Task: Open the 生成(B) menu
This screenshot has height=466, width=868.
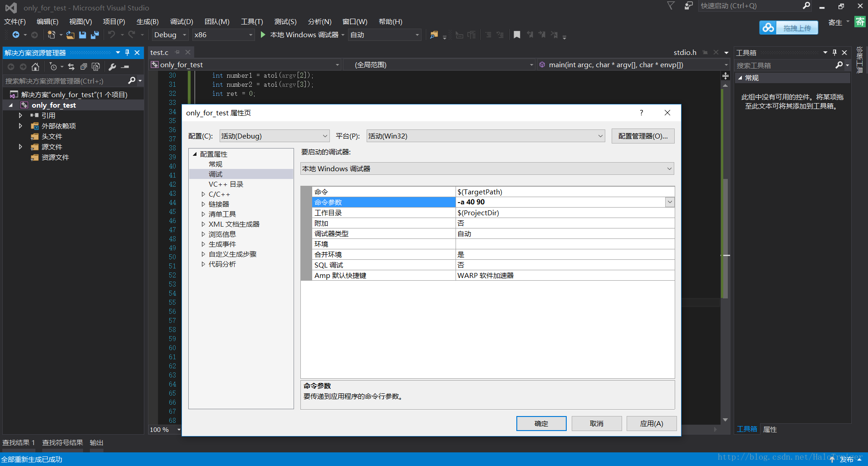Action: pos(147,21)
